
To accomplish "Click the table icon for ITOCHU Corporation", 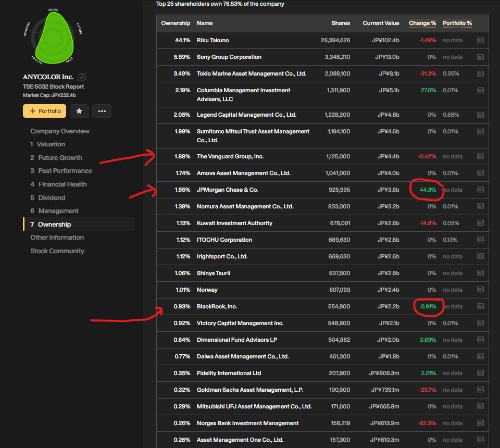I will (x=480, y=240).
